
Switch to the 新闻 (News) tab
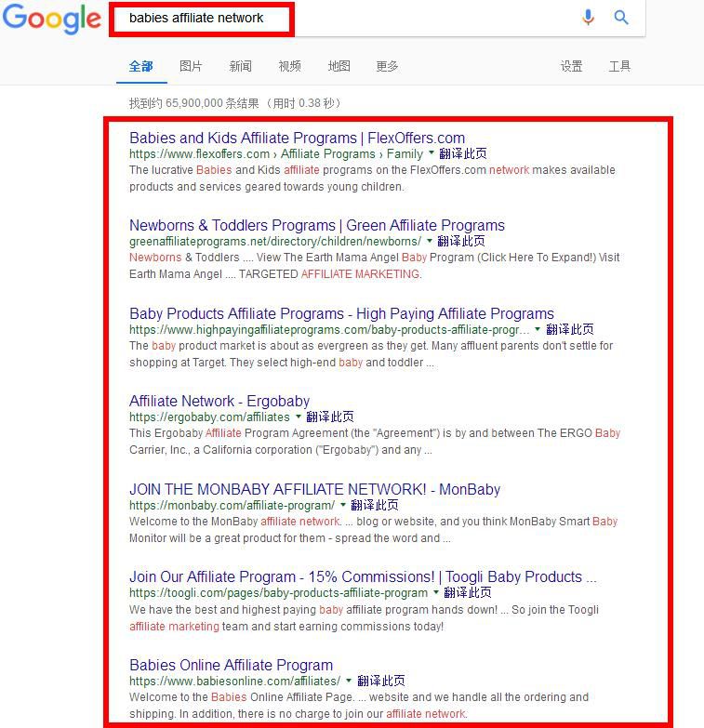[240, 66]
